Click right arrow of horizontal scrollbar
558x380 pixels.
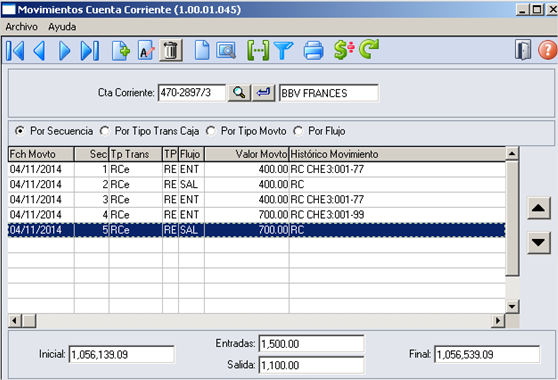[x=498, y=321]
